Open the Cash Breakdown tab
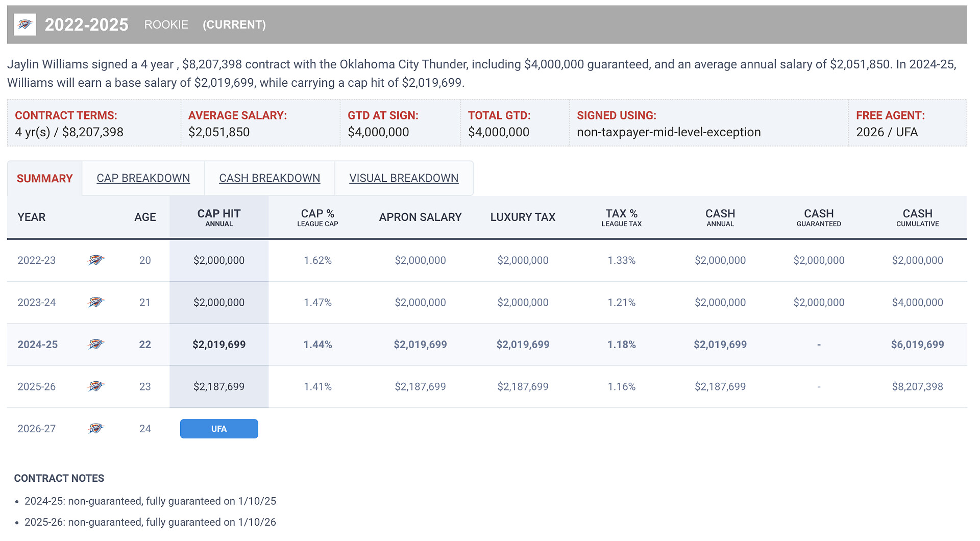This screenshot has height=541, width=980. pyautogui.click(x=269, y=178)
